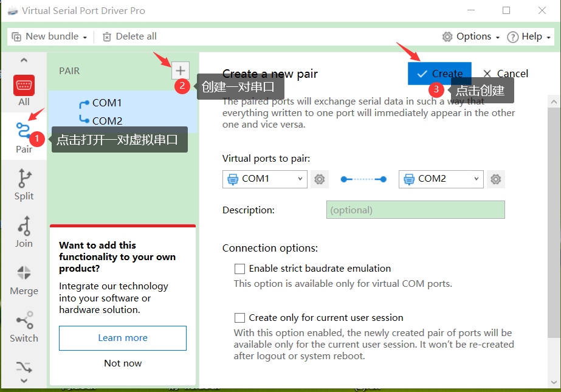Screen dimensions: 561x392
Task: Open the All bundles view
Action: pyautogui.click(x=24, y=91)
